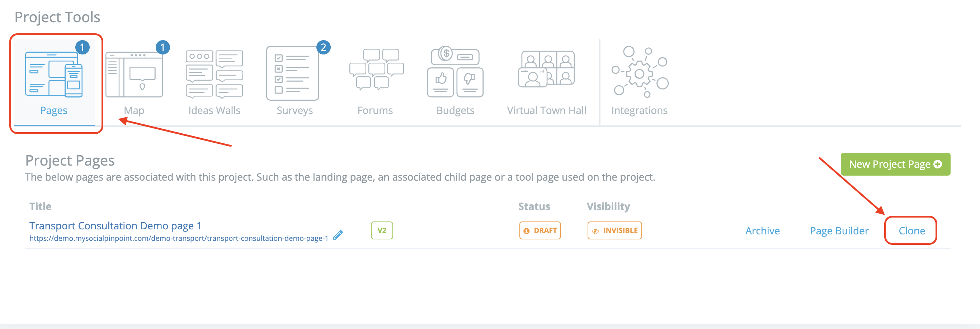Image resolution: width=980 pixels, height=329 pixels.
Task: Open Transport Consultation Demo page 1 title
Action: click(115, 226)
